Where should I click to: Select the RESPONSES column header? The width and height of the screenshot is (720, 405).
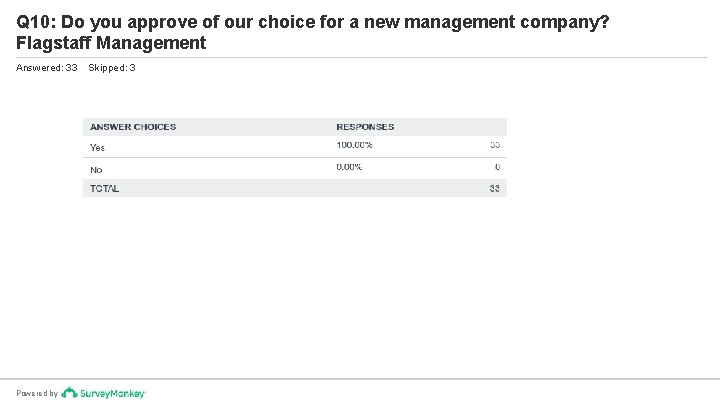point(365,127)
